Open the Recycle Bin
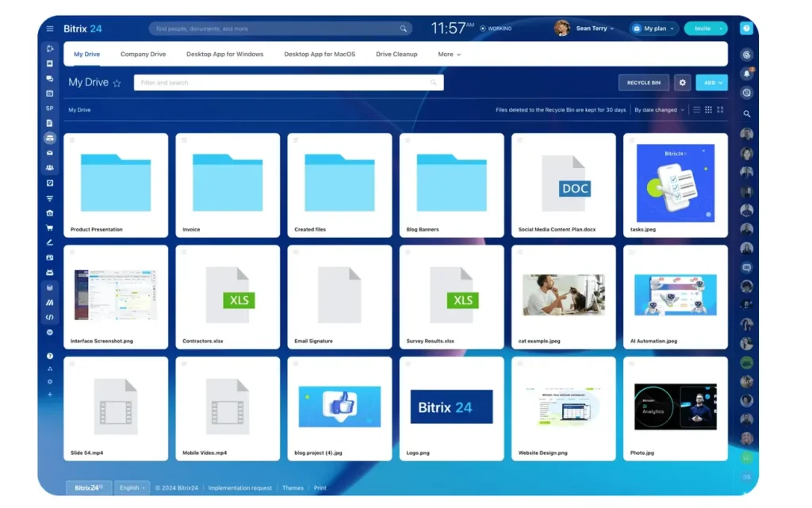The width and height of the screenshot is (812, 508). coord(643,82)
